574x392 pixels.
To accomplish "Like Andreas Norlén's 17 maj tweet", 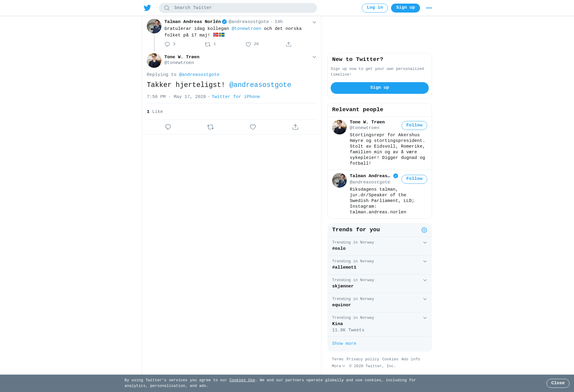I will coord(248,44).
